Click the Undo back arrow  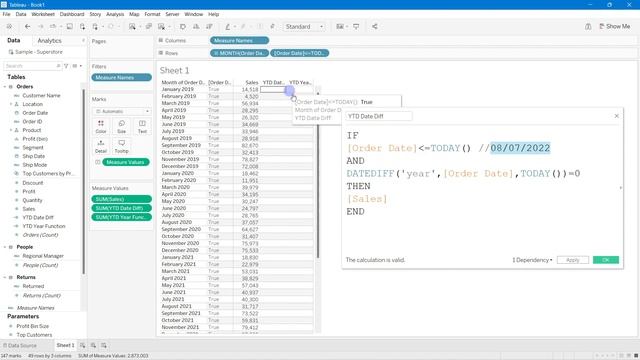coord(28,27)
